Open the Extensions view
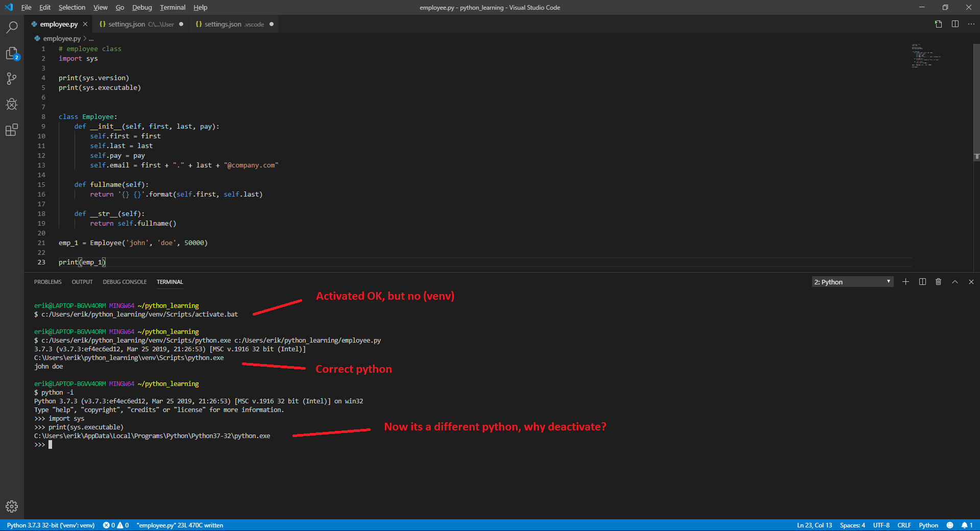Viewport: 980px width, 531px height. 11,130
